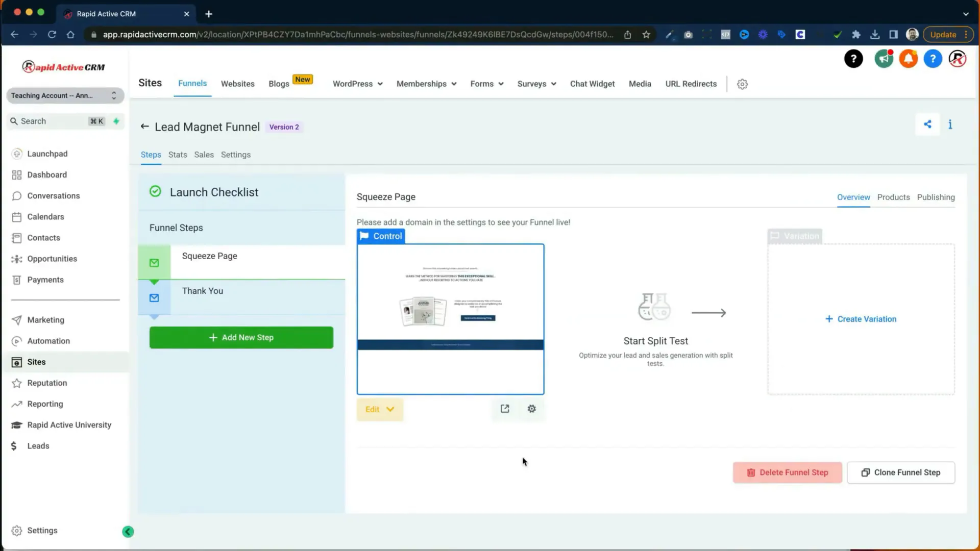Click the black help question mark icon
This screenshot has width=980, height=551.
click(x=853, y=59)
